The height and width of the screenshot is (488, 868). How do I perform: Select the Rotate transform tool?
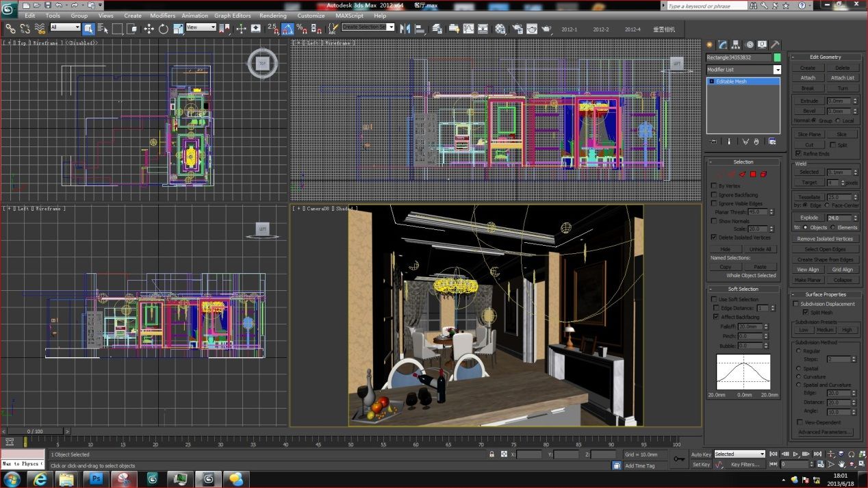[163, 29]
